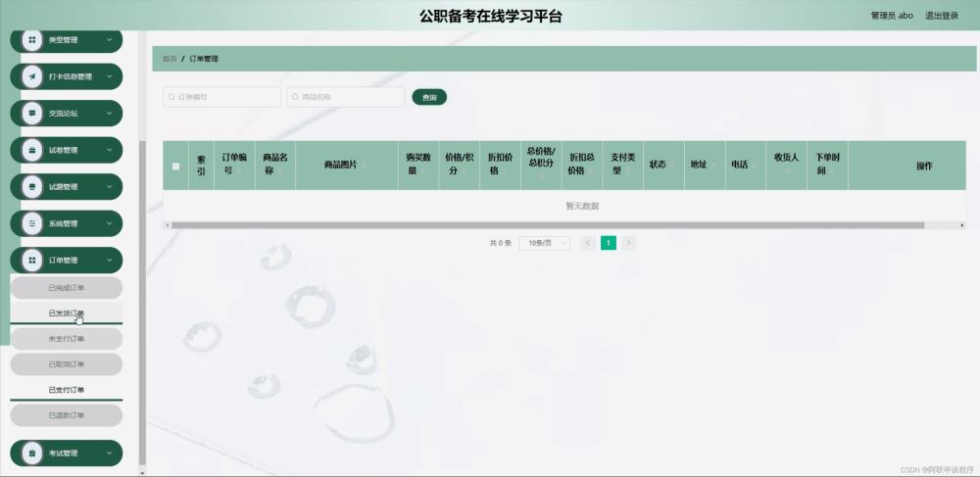This screenshot has width=980, height=477.
Task: Expand 类型管理 menu chevron
Action: click(110, 40)
